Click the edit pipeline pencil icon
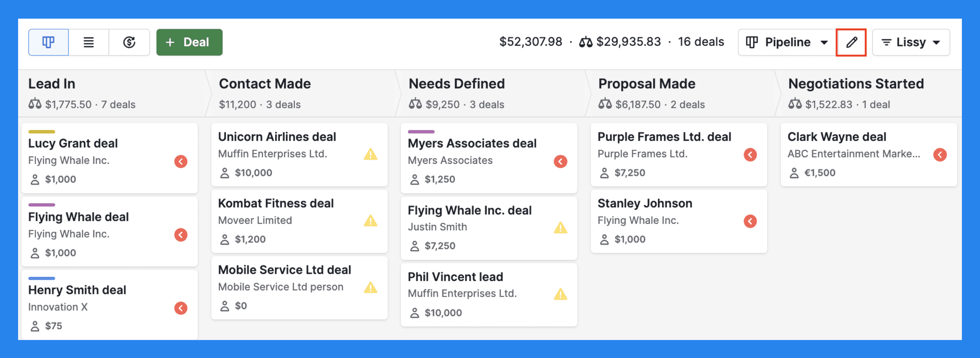The image size is (980, 358). (851, 42)
